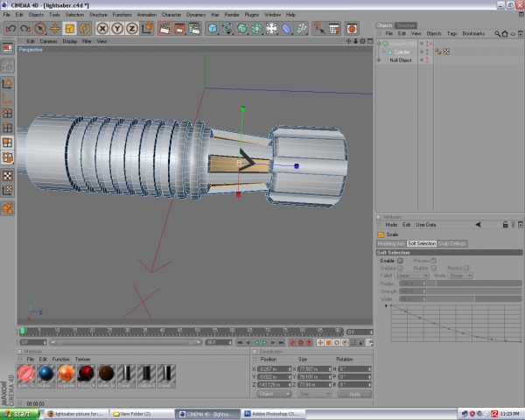Toggle X axis lock

102,29
